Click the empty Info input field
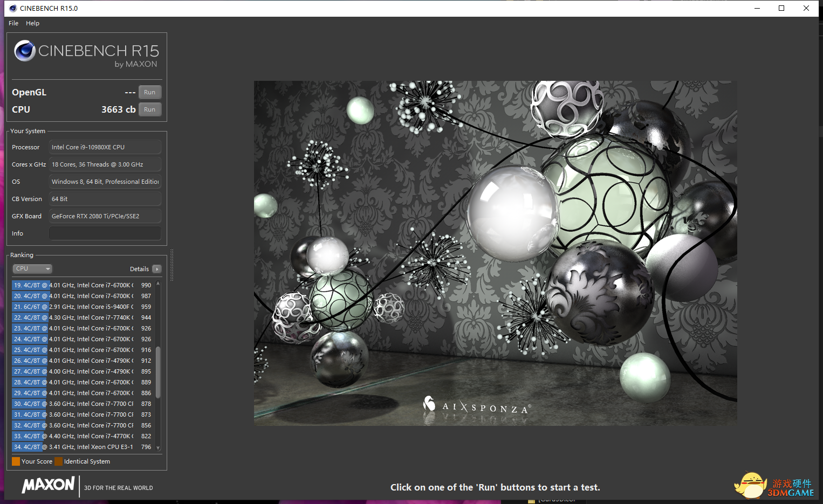 105,233
